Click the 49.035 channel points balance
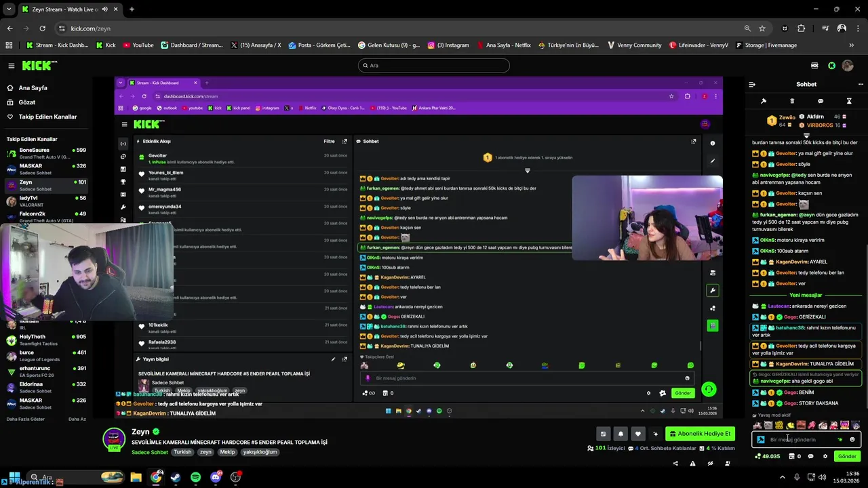 [x=767, y=457]
